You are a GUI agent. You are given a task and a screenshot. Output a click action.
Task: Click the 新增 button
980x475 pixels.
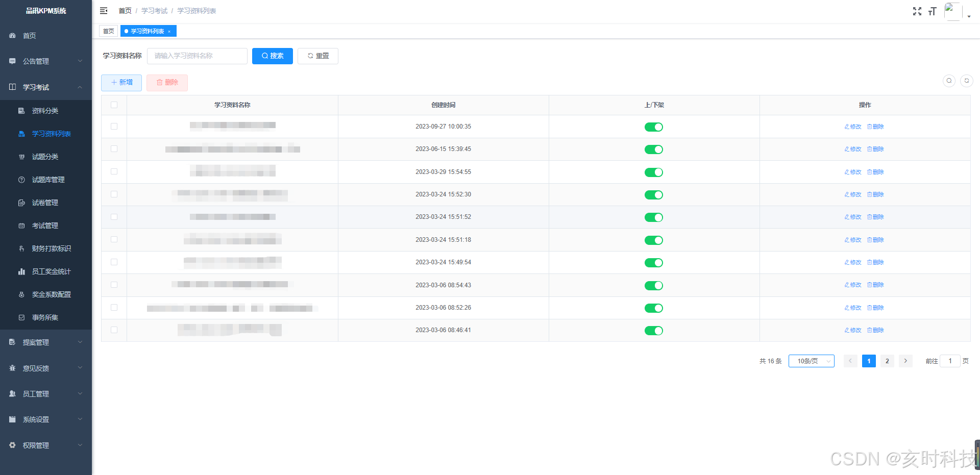[x=121, y=83]
